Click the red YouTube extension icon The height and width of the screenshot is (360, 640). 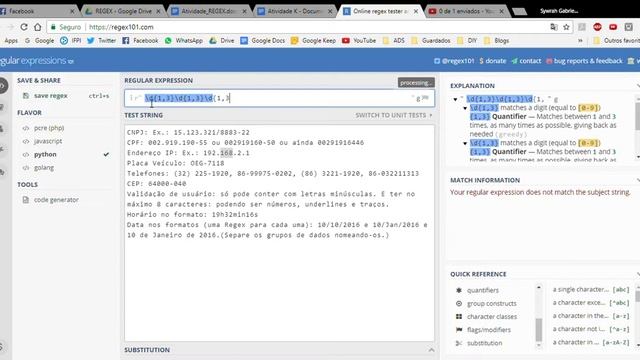[613, 27]
